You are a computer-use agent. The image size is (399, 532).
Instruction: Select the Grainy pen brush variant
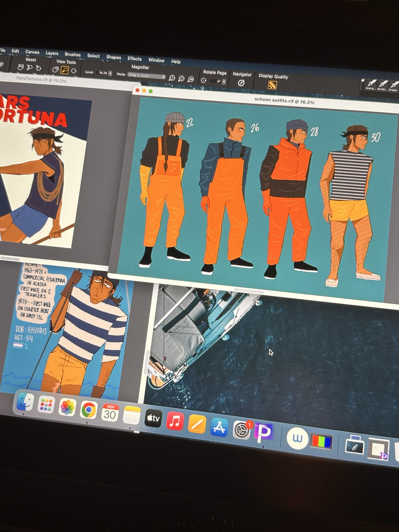(x=371, y=84)
